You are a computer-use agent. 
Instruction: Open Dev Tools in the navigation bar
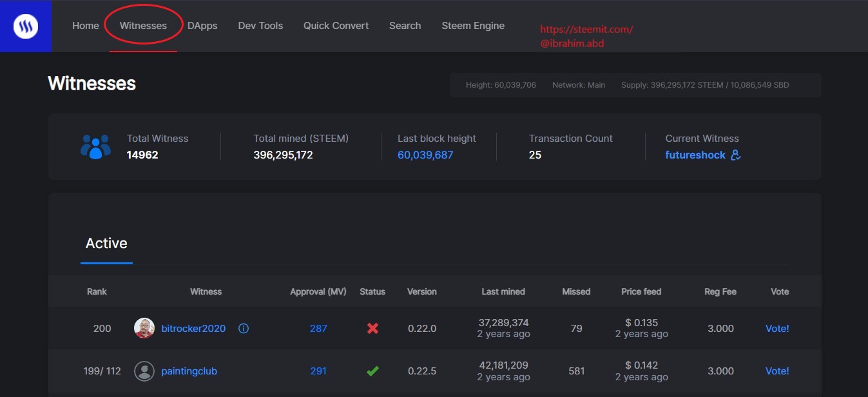click(x=260, y=26)
